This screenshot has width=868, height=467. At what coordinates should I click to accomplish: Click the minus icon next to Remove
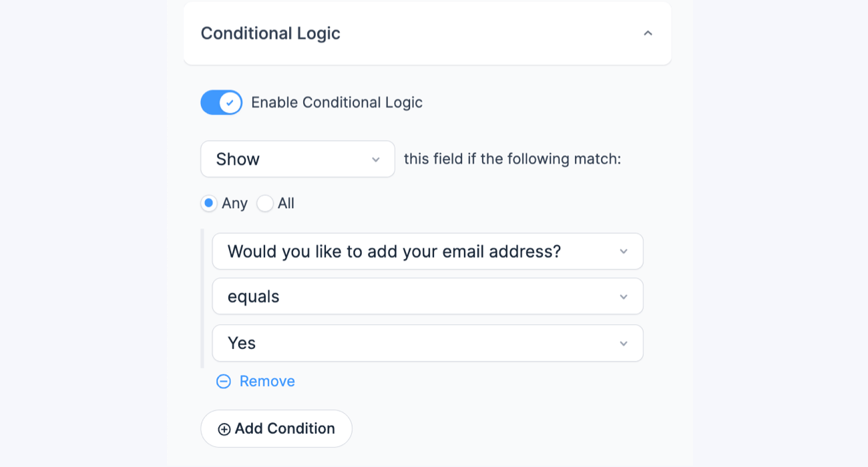coord(223,381)
